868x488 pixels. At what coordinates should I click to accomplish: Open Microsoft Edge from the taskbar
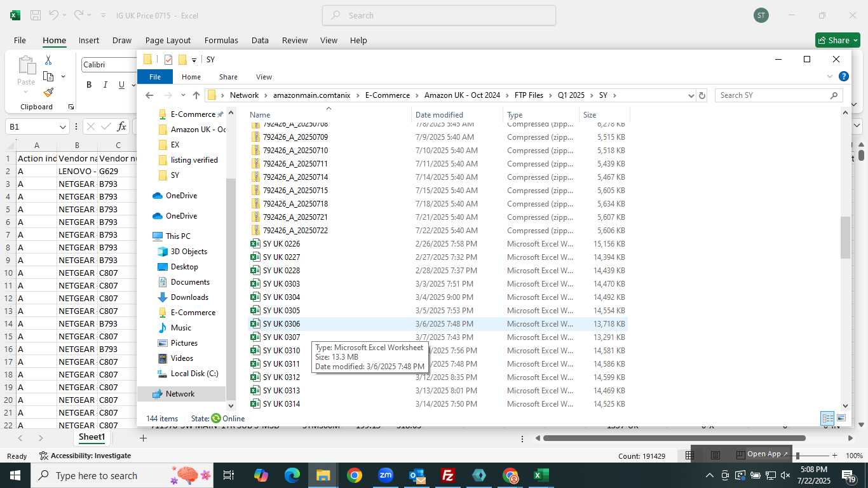click(292, 475)
